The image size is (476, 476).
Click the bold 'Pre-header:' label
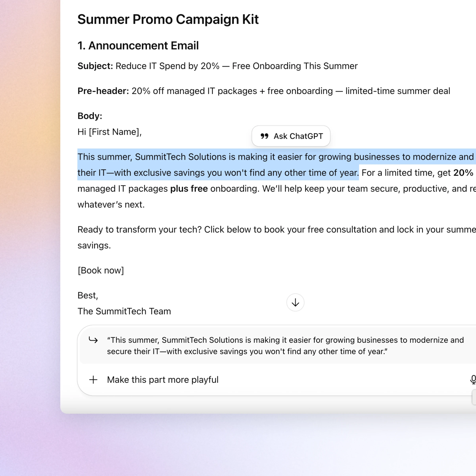[x=103, y=91]
